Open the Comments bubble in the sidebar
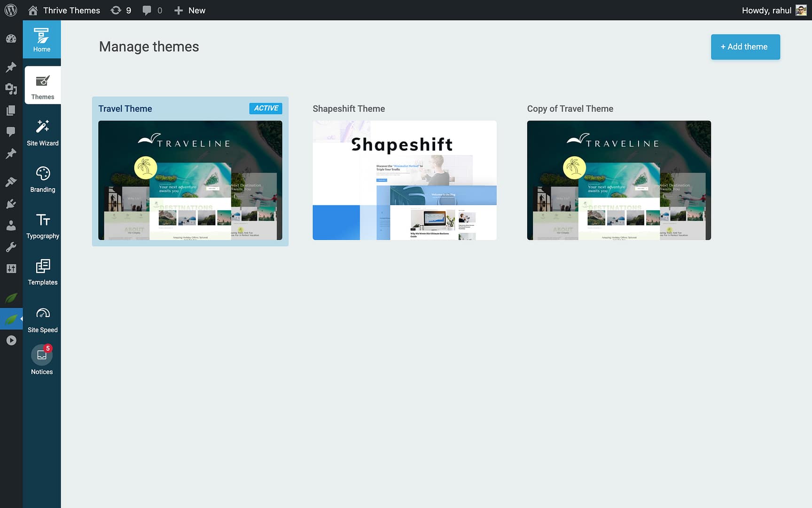This screenshot has height=508, width=812. tap(11, 131)
